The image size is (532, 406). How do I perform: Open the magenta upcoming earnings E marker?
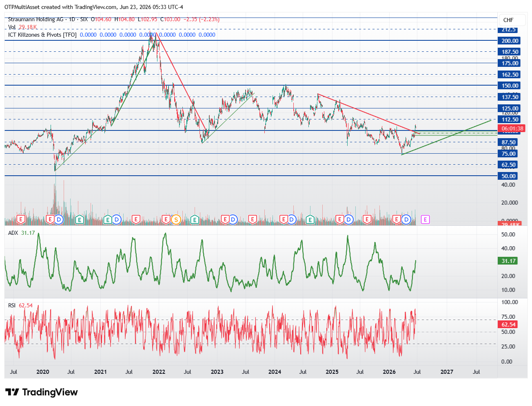tap(425, 219)
